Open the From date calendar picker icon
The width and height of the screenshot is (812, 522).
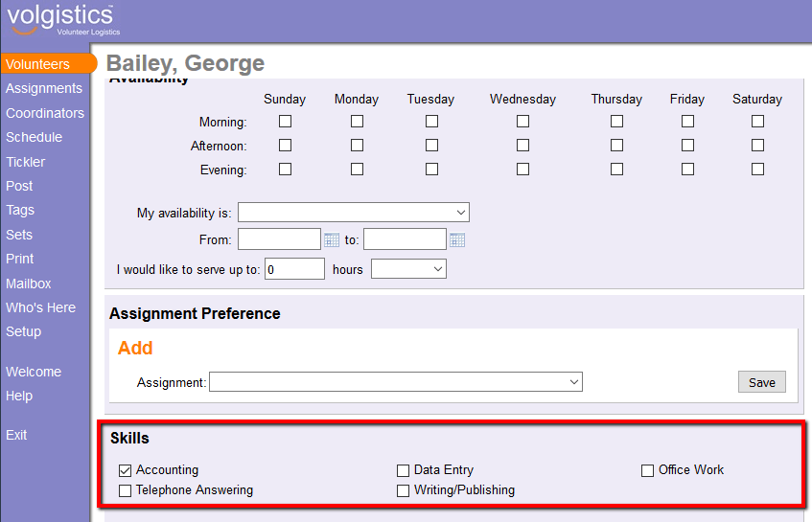coord(332,239)
